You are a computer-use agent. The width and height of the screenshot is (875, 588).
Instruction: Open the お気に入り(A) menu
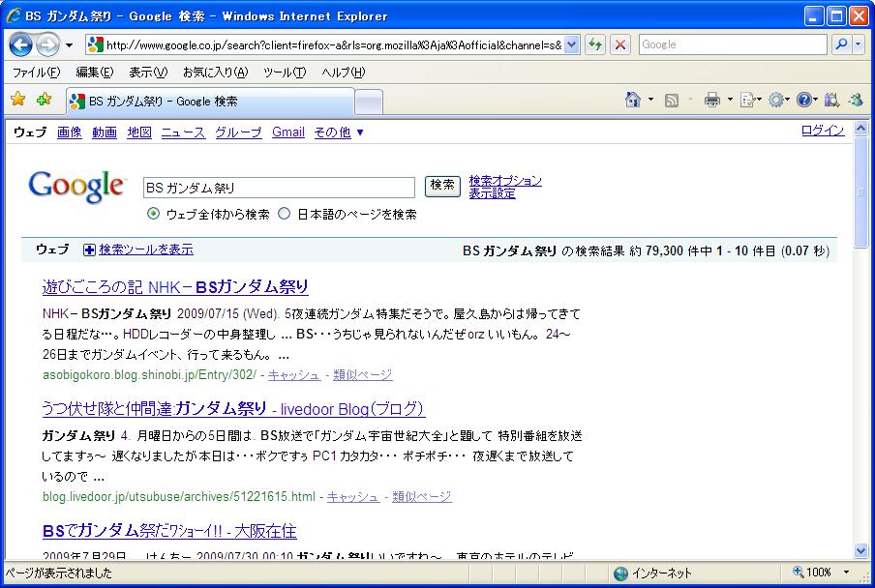tap(216, 73)
